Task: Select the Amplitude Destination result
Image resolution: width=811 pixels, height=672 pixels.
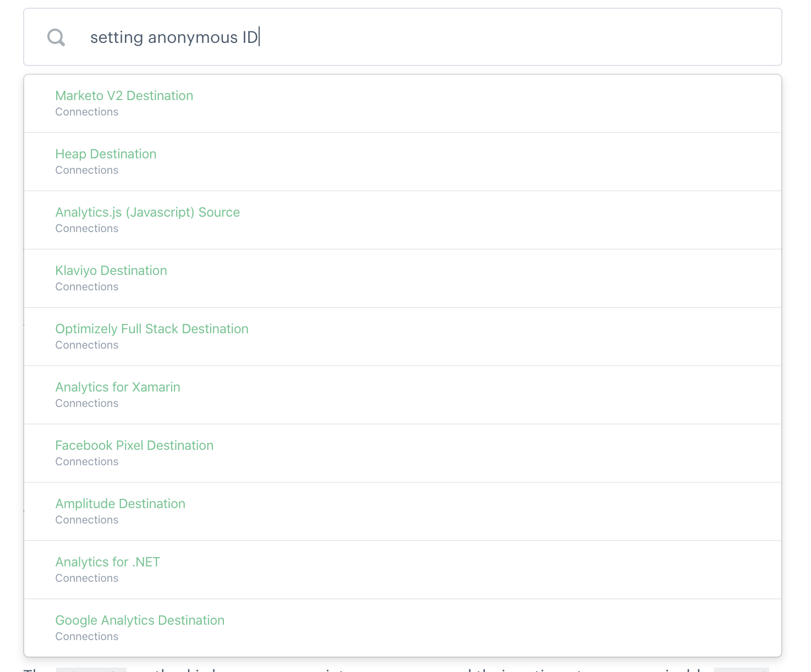Action: point(120,504)
